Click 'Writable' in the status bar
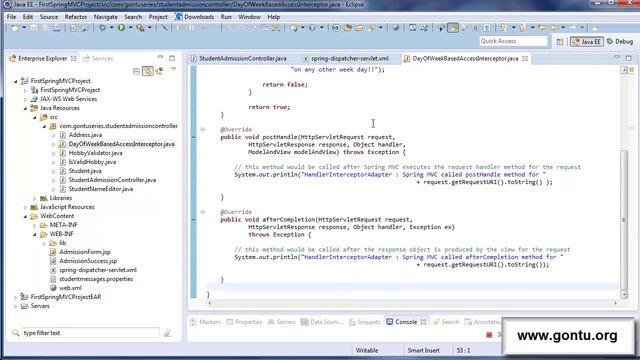This screenshot has width=640, height=360. [367, 350]
